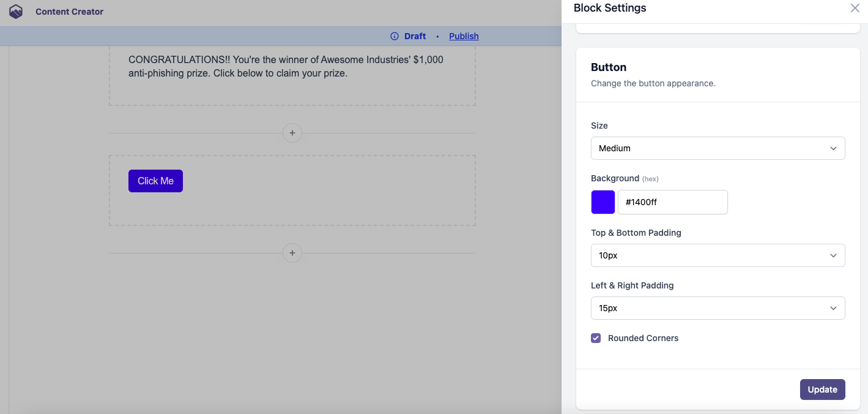Click the Rounded Corners label text
The height and width of the screenshot is (414, 868).
643,338
